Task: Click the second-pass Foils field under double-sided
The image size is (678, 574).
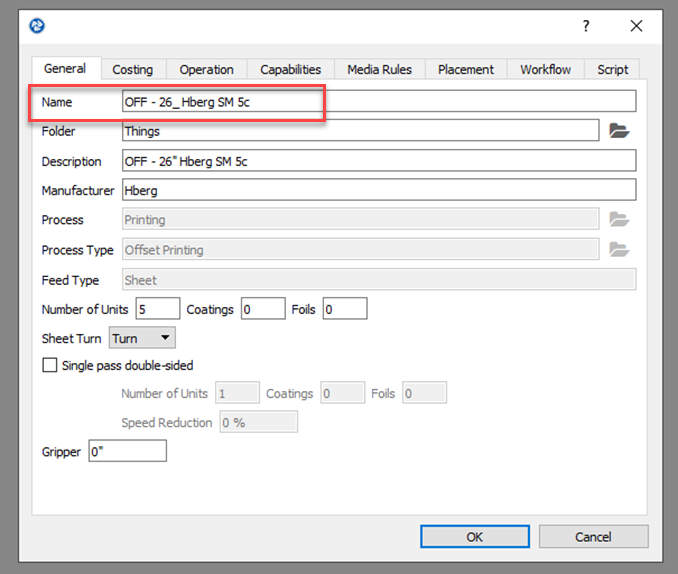Action: tap(424, 393)
